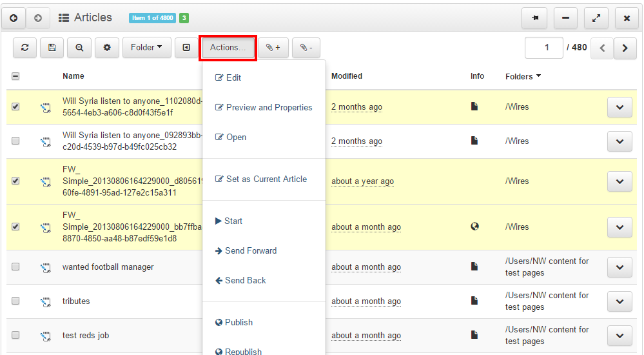The width and height of the screenshot is (644, 355).
Task: Check the Will Syria 092893bb article checkbox
Action: tap(15, 141)
